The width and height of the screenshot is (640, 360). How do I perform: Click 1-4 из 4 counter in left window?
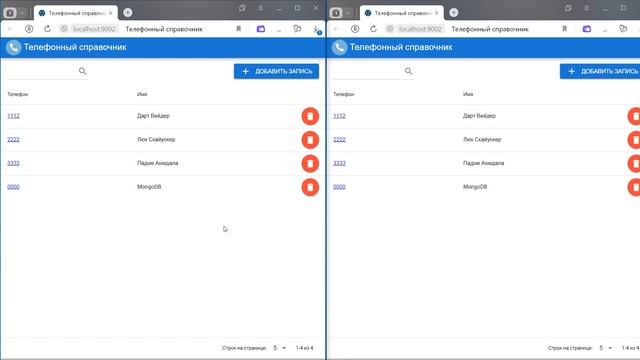click(x=304, y=348)
